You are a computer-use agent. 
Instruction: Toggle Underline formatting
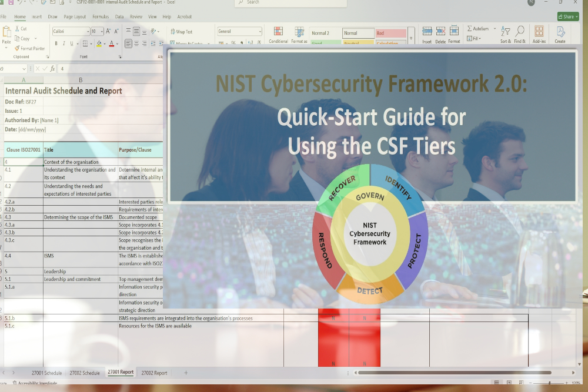tap(72, 43)
